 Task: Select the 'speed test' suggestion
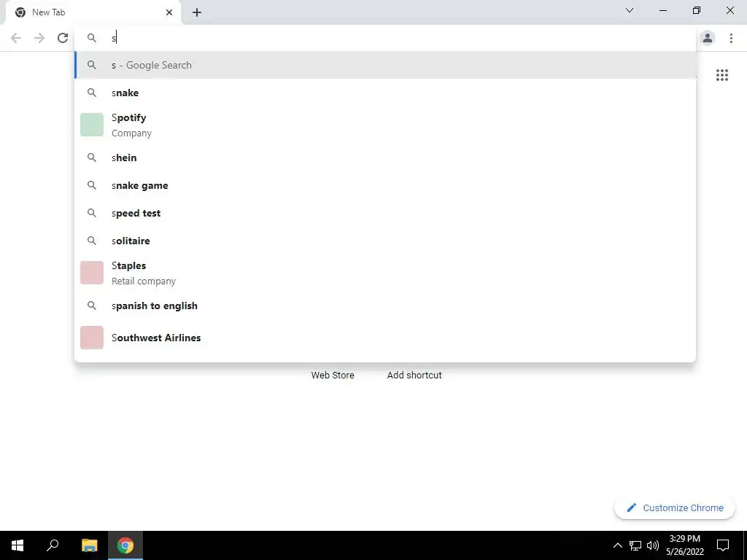[x=385, y=213]
